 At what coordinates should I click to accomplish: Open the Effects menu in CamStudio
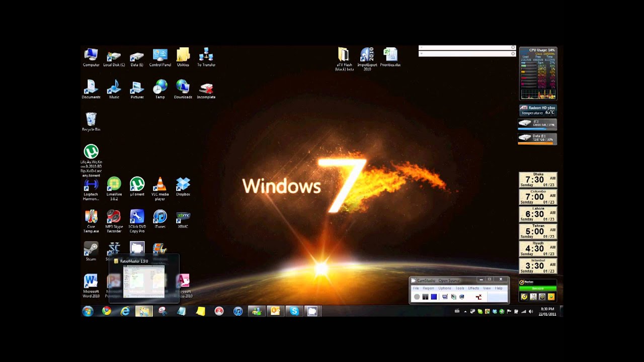(473, 288)
